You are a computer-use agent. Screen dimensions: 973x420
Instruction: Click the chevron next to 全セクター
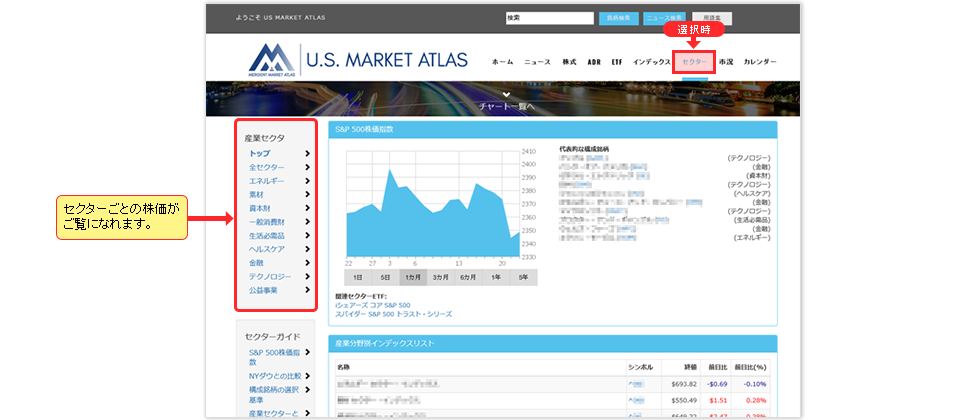(x=307, y=167)
